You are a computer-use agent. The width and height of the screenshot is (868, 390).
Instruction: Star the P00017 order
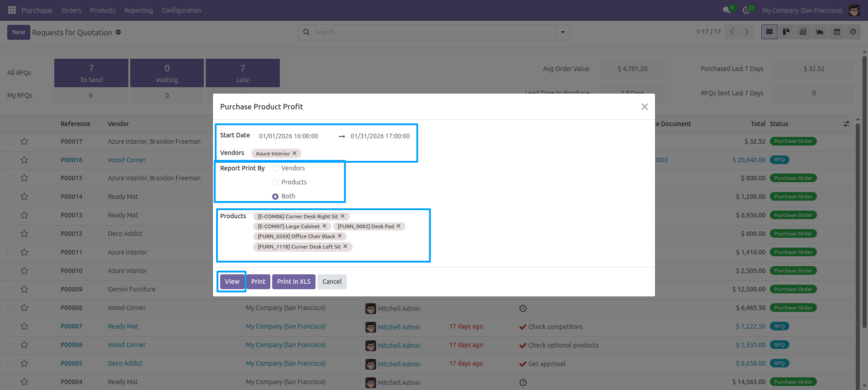pos(24,141)
